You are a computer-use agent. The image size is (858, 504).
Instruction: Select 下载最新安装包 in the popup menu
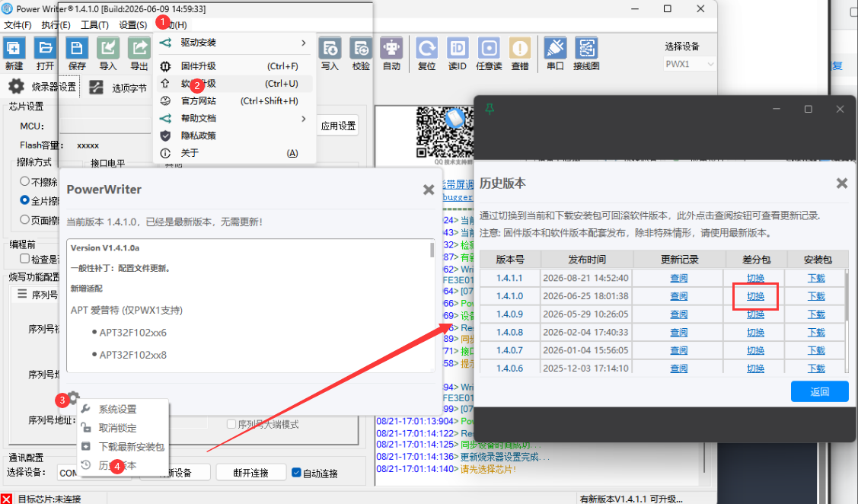pyautogui.click(x=123, y=447)
